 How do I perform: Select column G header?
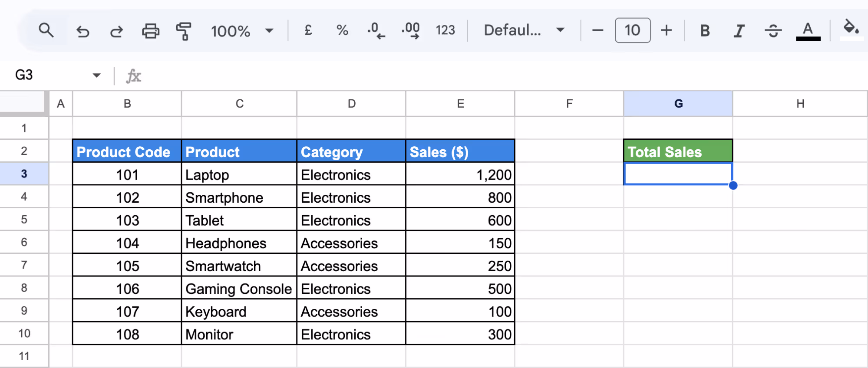[678, 104]
